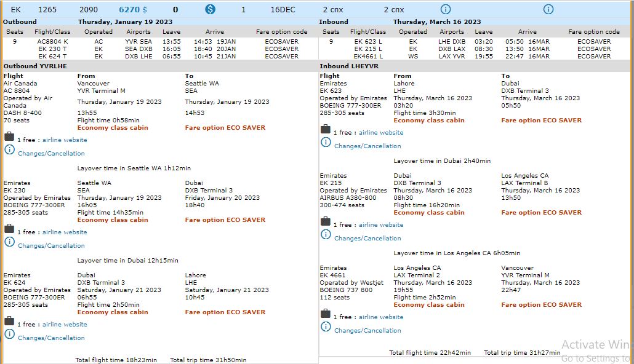Click info icon for EK 230 Changes/Cancellation
Screen dimensions: 634x364
point(9,242)
